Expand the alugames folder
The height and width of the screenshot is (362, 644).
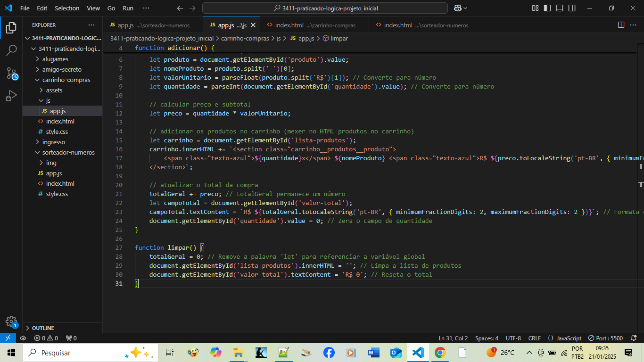point(63,59)
